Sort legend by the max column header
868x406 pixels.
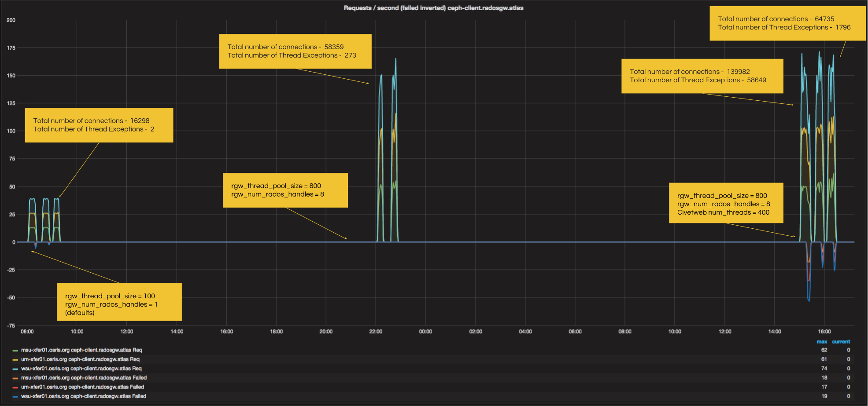(x=822, y=342)
